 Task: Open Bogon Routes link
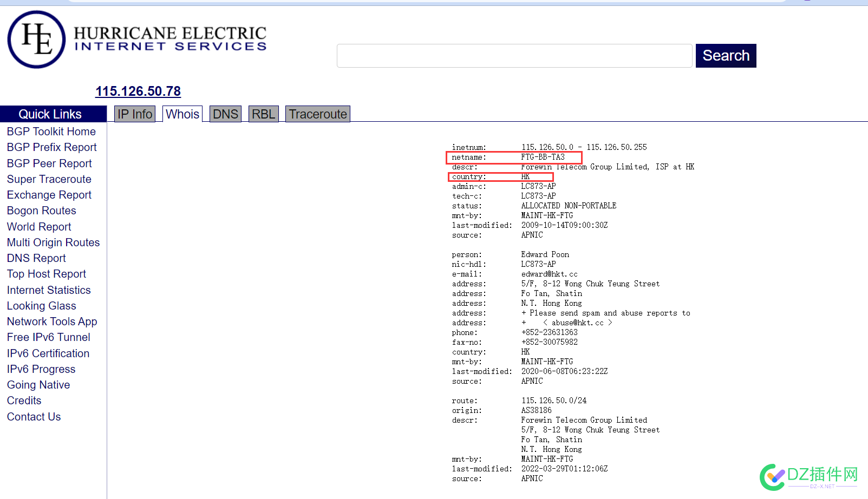[x=42, y=211]
